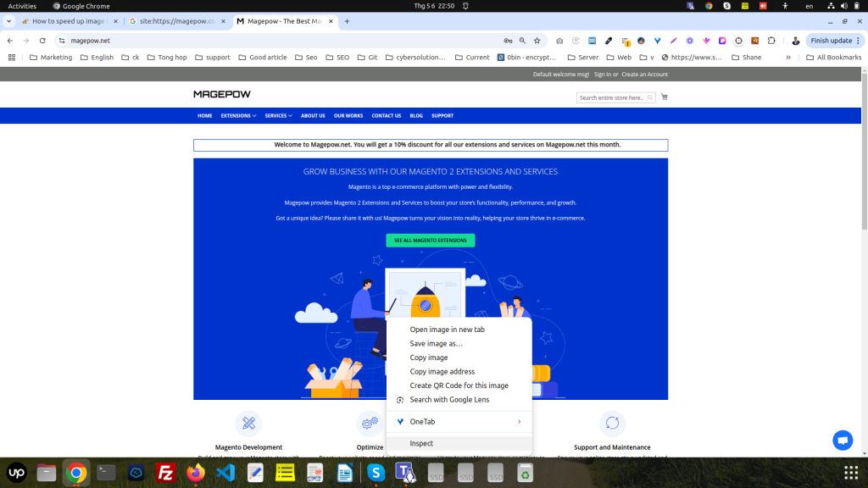Open the English bookmarks folder
The height and width of the screenshot is (488, 868).
coord(97,57)
